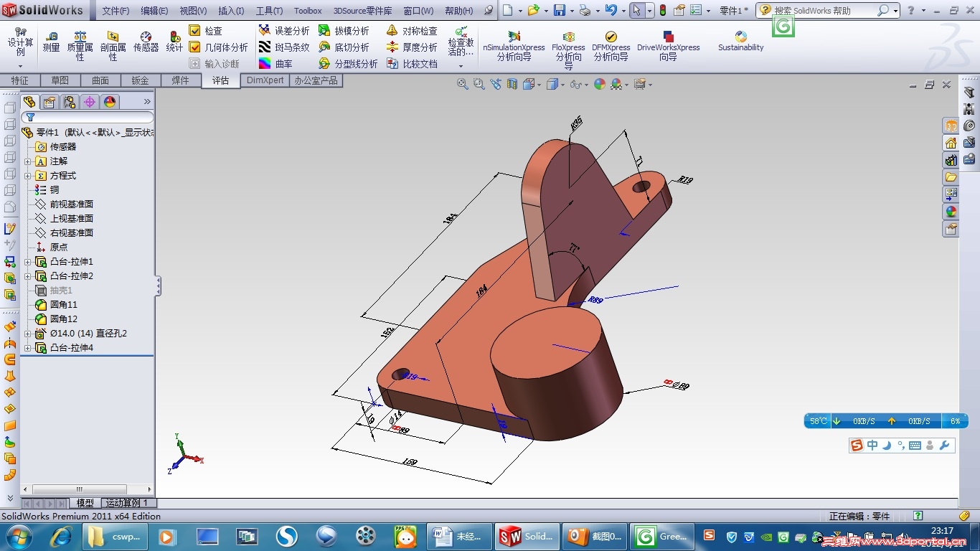Image resolution: width=980 pixels, height=551 pixels.
Task: Select the 拔模分析 draft analysis tool
Action: click(x=344, y=31)
